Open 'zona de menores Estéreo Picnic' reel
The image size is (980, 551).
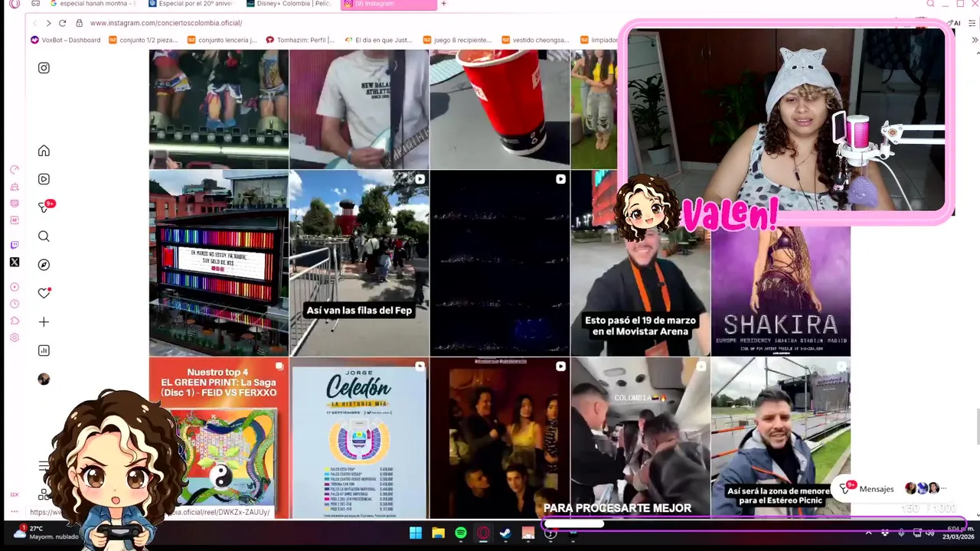(x=780, y=438)
